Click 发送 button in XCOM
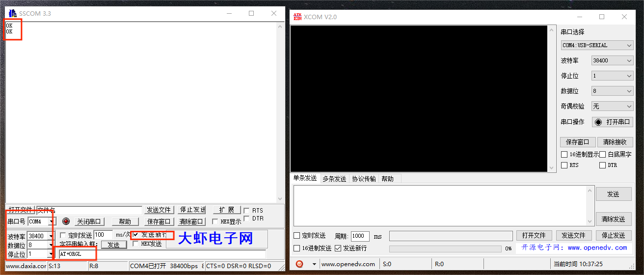This screenshot has height=275, width=644. (x=614, y=194)
